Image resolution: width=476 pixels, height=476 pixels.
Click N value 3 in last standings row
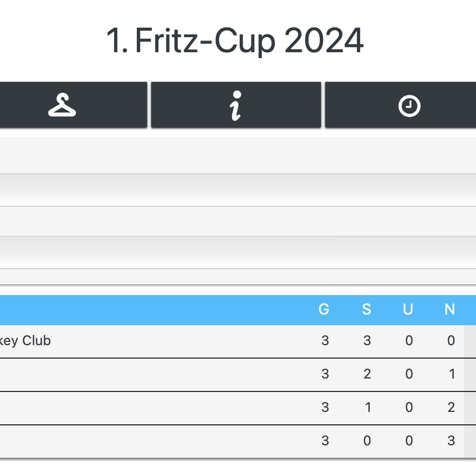(x=451, y=441)
